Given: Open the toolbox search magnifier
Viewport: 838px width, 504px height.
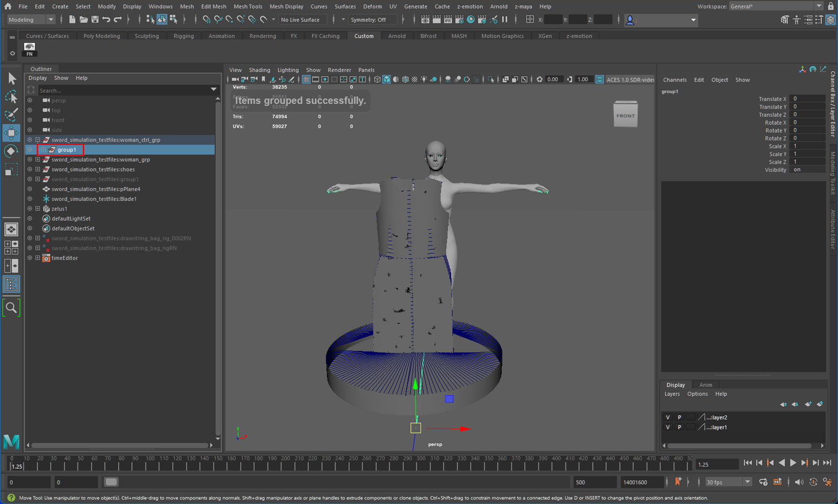Looking at the screenshot, I should coord(11,308).
